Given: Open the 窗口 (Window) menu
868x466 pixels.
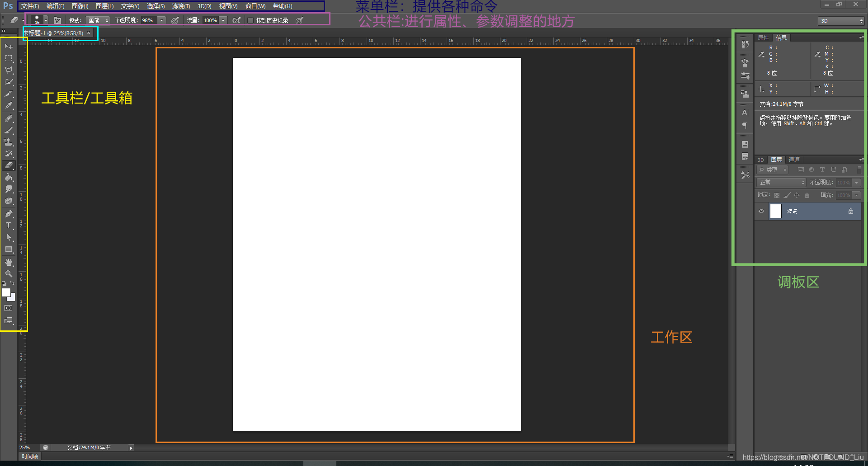Looking at the screenshot, I should click(x=255, y=6).
